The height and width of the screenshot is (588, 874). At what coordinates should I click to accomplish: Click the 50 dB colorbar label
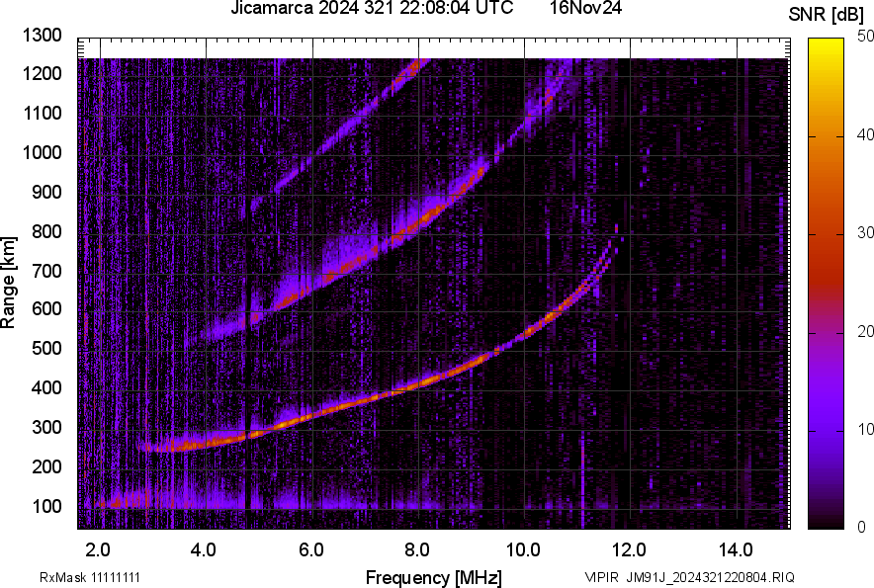click(x=865, y=37)
